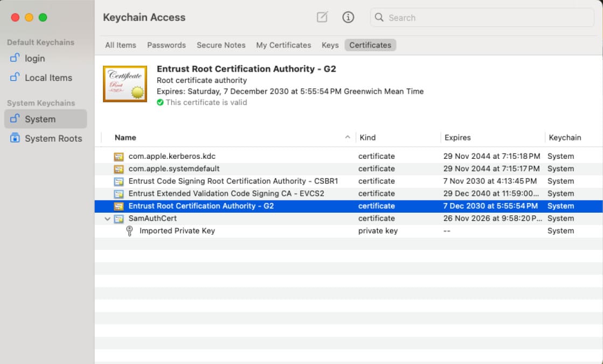Select the System keychain in sidebar

coord(40,119)
